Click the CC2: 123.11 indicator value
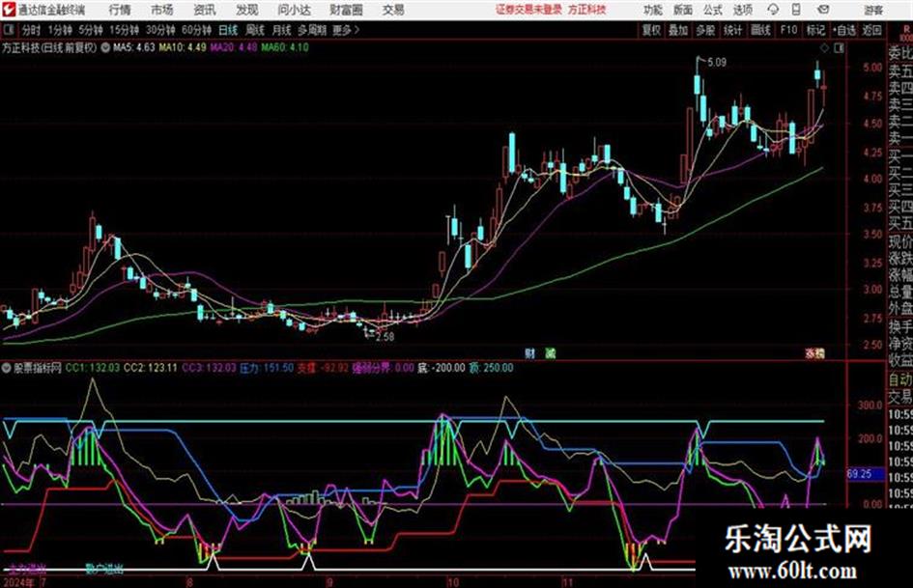The width and height of the screenshot is (913, 588). tap(150, 368)
